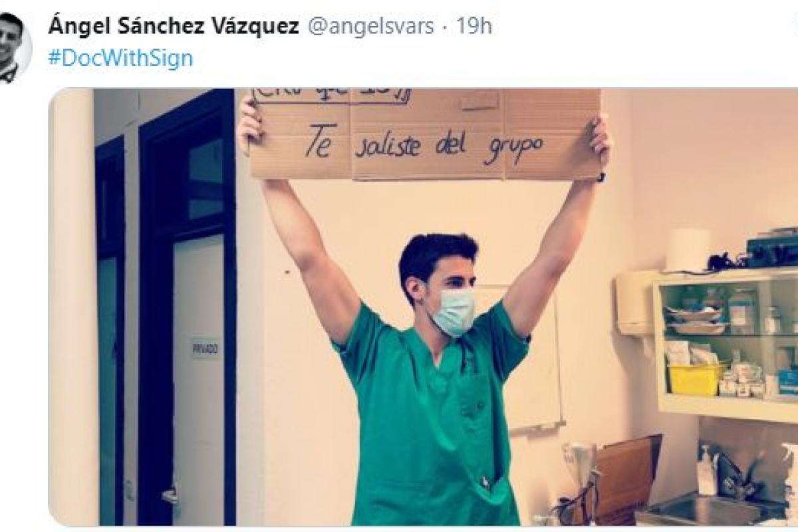Screen dimensions: 798x532
Task: Follow the #DocWithSign hashtag
Action: coord(121,58)
